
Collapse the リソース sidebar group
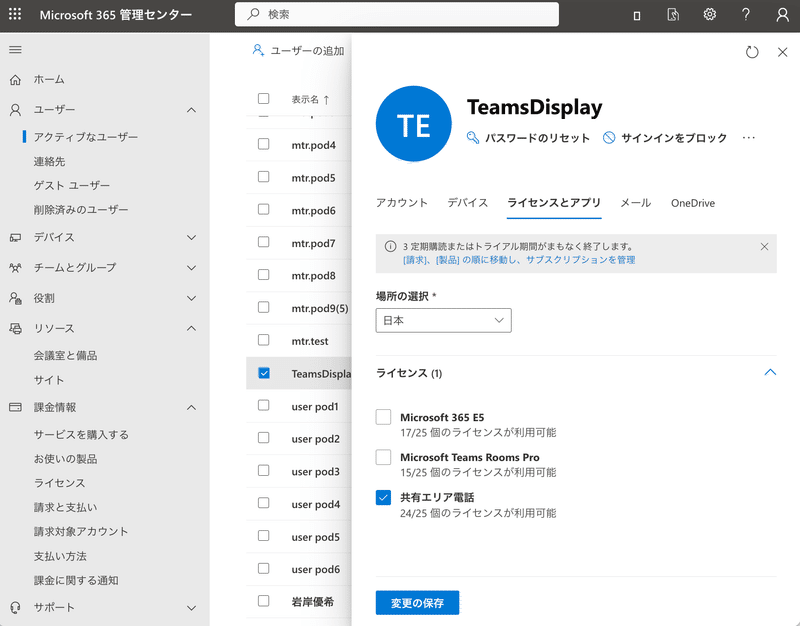click(191, 328)
